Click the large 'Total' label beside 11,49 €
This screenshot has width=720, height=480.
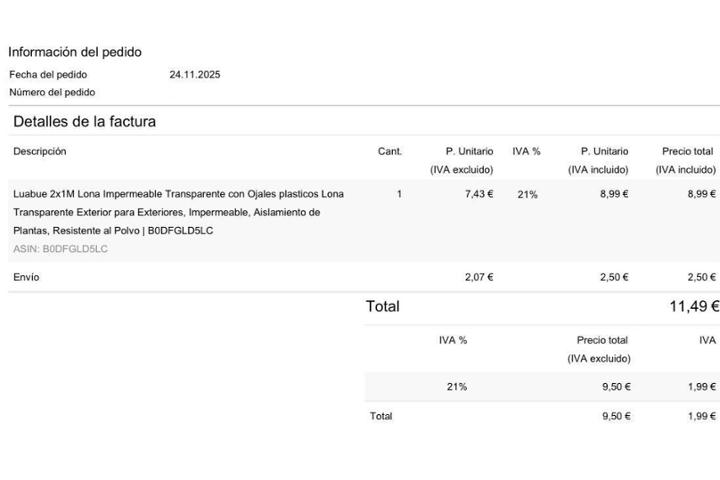click(383, 307)
